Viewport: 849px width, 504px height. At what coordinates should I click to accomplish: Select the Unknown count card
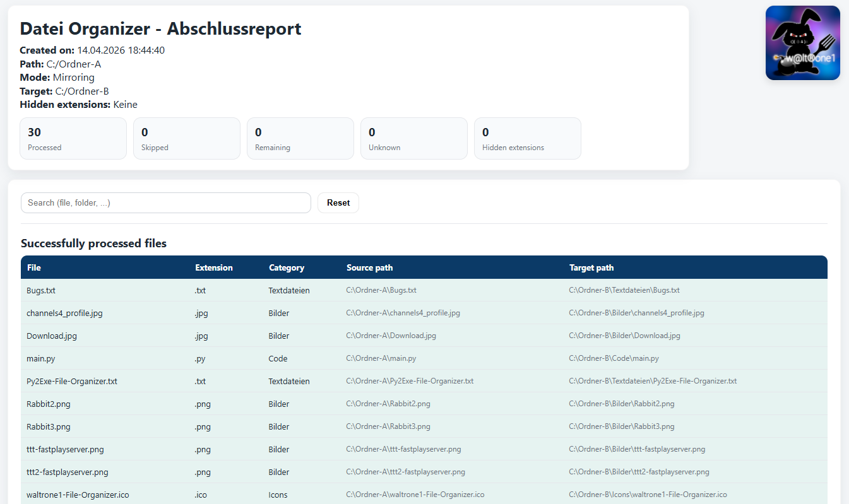(x=414, y=138)
